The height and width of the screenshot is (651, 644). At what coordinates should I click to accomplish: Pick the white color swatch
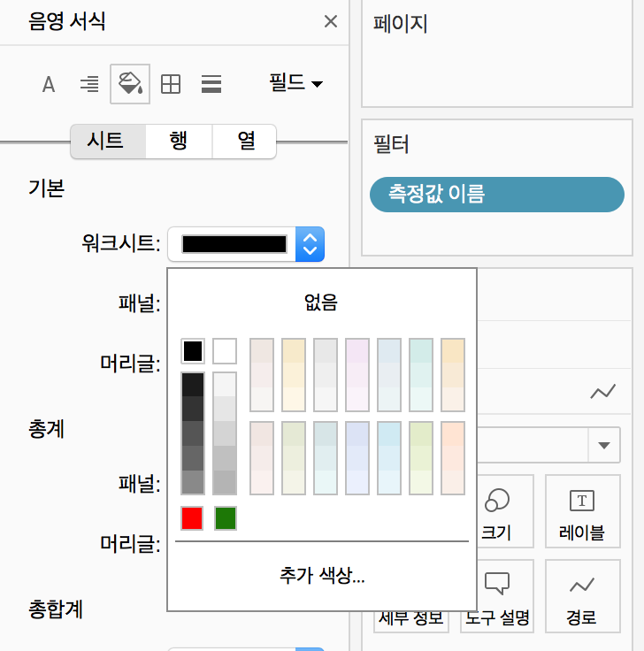(x=225, y=351)
